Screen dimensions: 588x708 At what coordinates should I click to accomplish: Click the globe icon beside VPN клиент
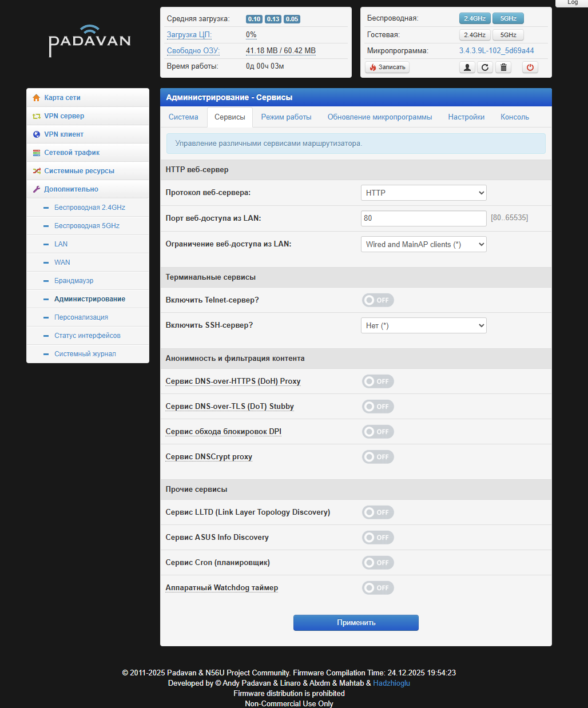pyautogui.click(x=37, y=134)
